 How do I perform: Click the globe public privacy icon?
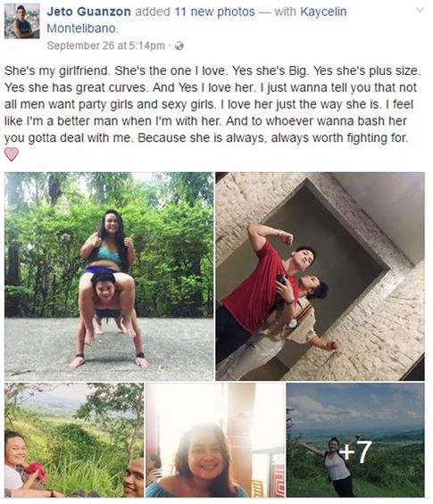coord(179,46)
